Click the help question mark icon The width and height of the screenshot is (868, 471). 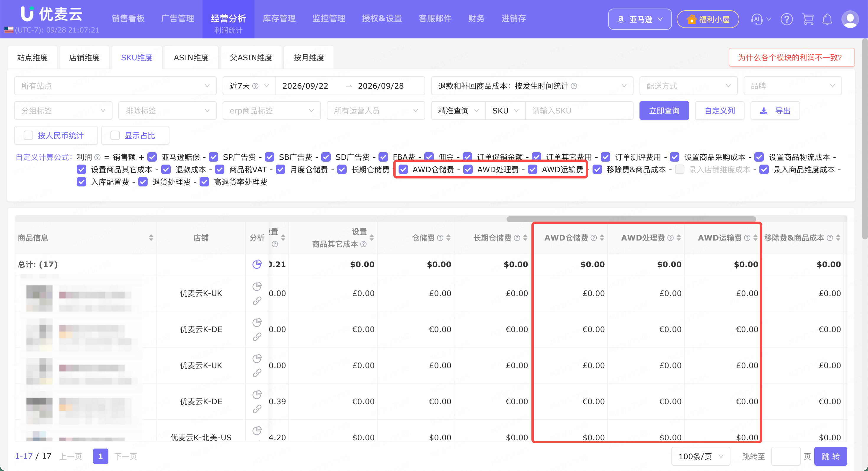(x=787, y=19)
